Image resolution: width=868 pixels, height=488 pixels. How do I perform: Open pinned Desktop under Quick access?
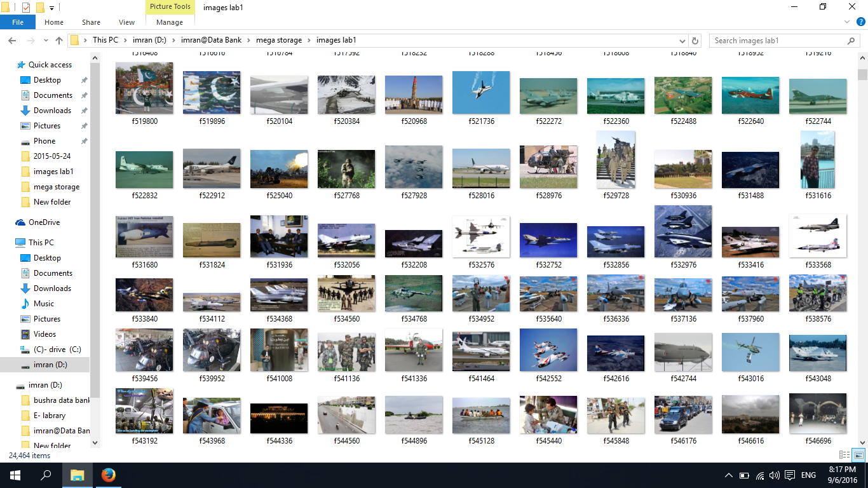[x=47, y=80]
